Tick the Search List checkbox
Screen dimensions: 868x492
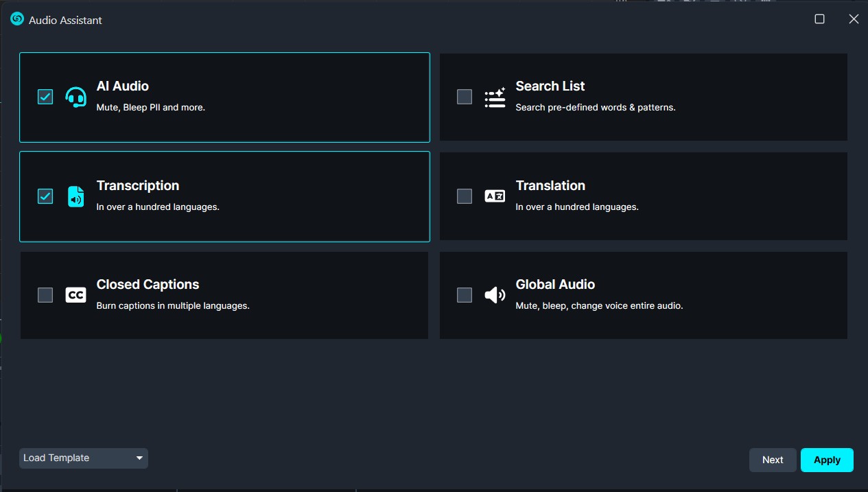[x=465, y=97]
